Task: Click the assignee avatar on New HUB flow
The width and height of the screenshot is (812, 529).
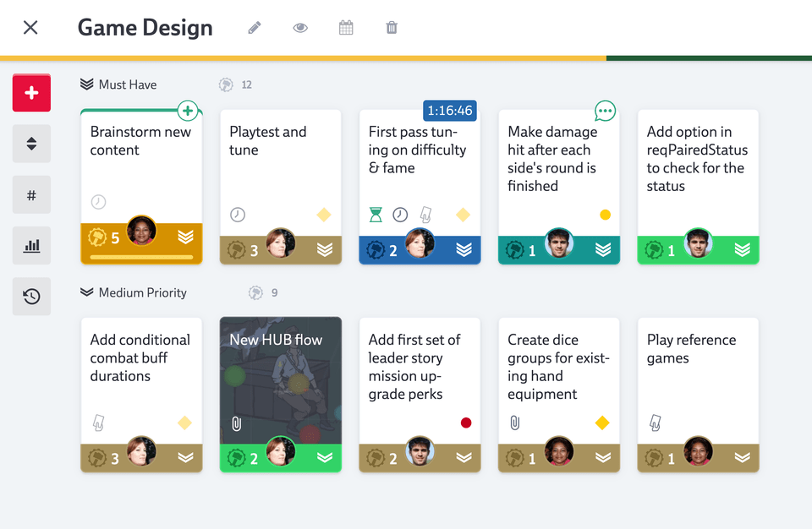Action: pos(281,452)
